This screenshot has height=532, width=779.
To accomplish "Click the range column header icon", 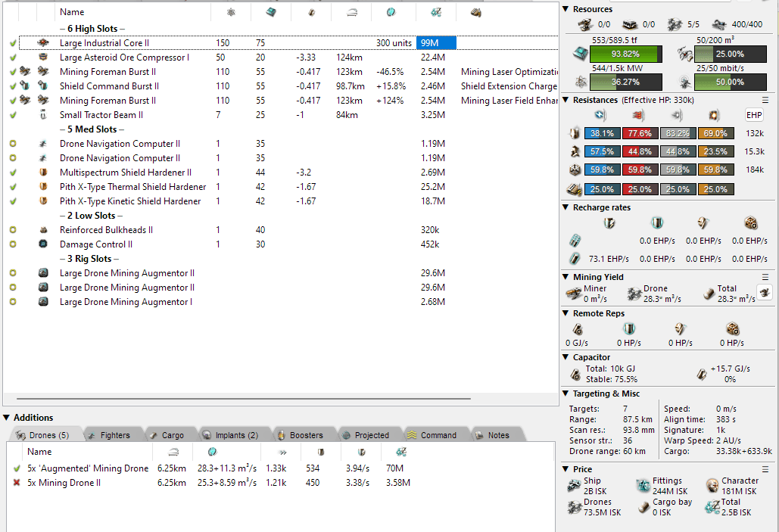I will 351,12.
